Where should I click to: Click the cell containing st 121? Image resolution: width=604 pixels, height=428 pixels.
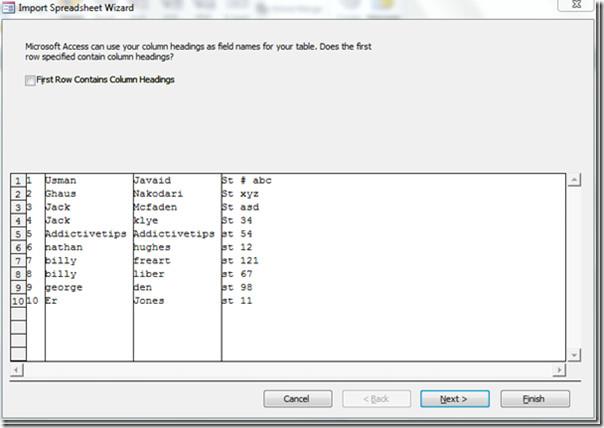(393, 261)
